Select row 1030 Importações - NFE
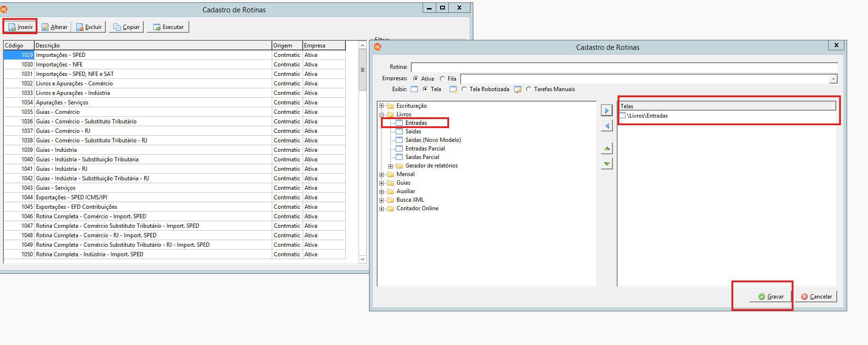This screenshot has width=868, height=345. click(175, 65)
